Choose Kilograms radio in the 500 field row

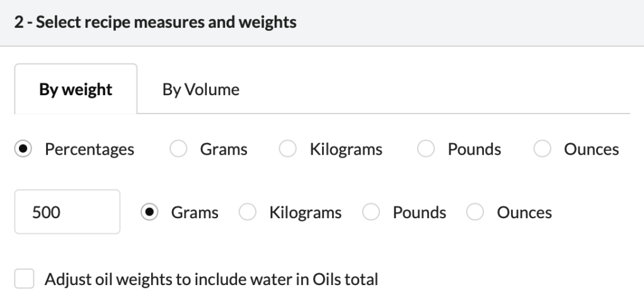click(248, 213)
